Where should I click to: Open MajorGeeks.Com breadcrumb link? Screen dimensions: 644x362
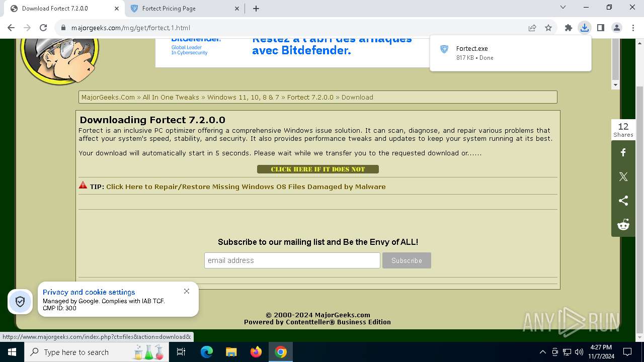[108, 97]
